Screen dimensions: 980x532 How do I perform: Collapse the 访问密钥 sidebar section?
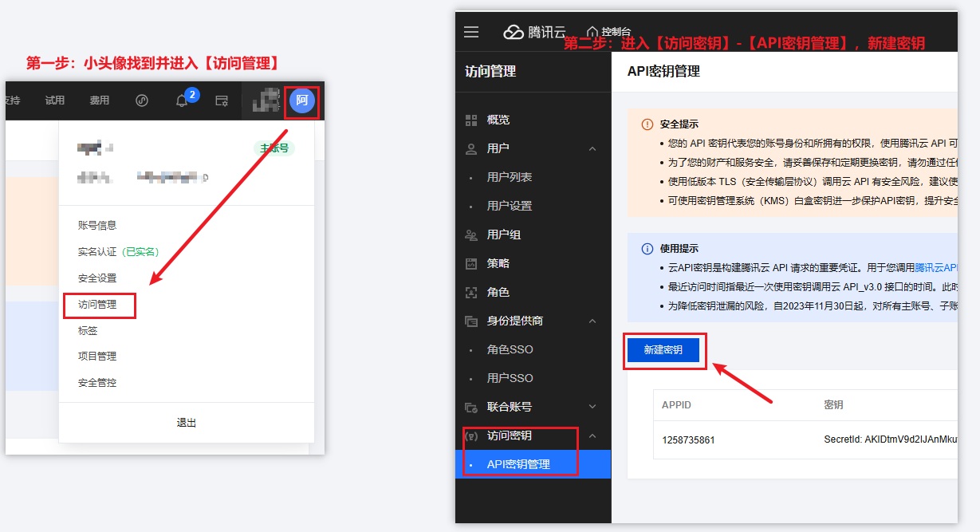pos(592,435)
